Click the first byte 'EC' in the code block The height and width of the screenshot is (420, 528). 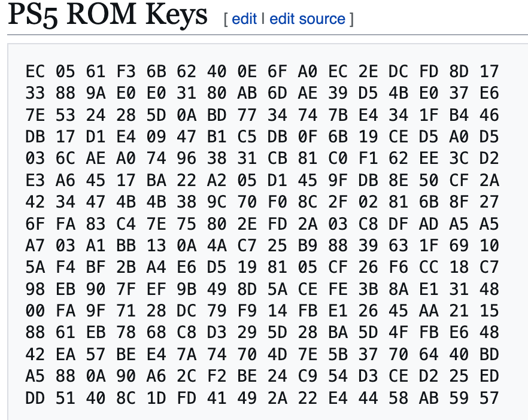coord(35,72)
